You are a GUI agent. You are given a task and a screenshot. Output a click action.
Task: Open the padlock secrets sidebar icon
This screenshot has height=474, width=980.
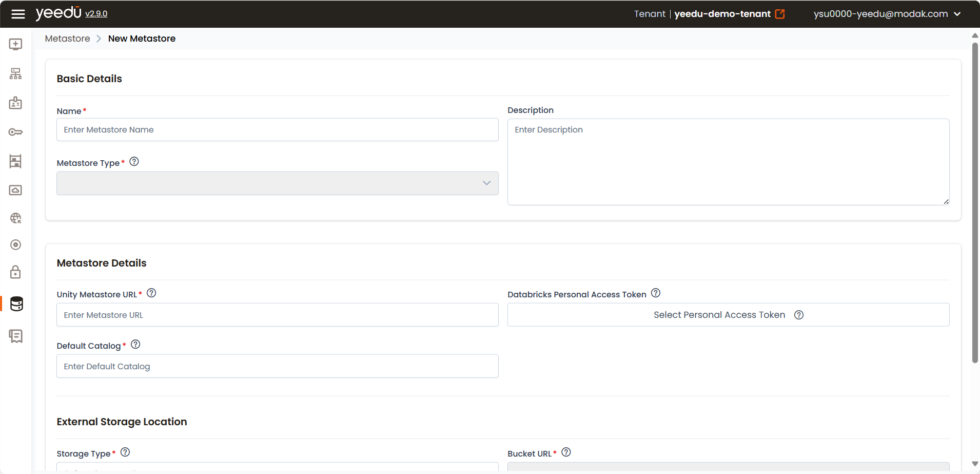click(16, 272)
